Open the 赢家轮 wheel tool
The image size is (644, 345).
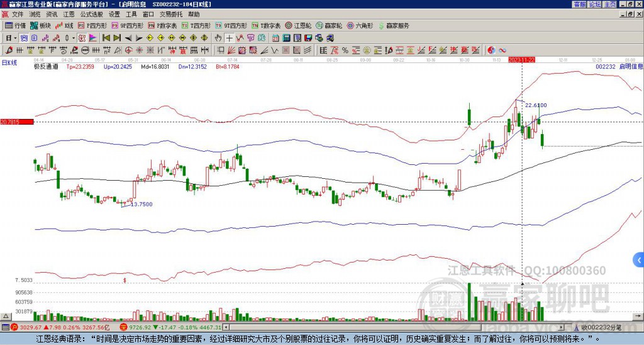329,25
